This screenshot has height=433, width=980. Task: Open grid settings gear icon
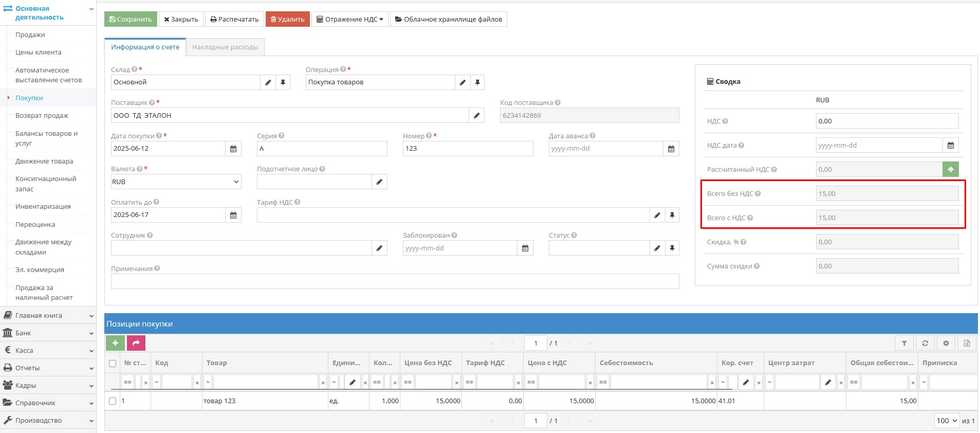point(946,343)
